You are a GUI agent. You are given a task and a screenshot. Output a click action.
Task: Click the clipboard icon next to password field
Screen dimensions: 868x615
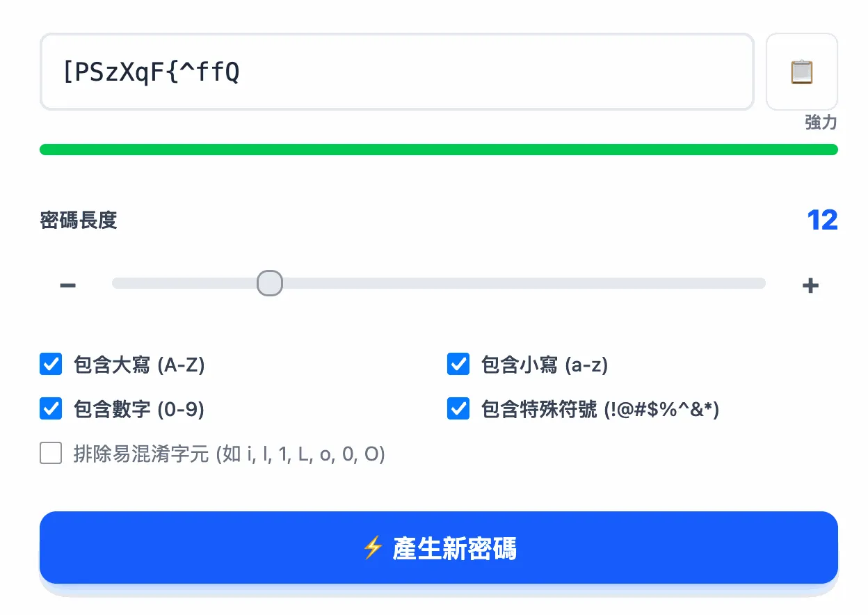pos(801,71)
